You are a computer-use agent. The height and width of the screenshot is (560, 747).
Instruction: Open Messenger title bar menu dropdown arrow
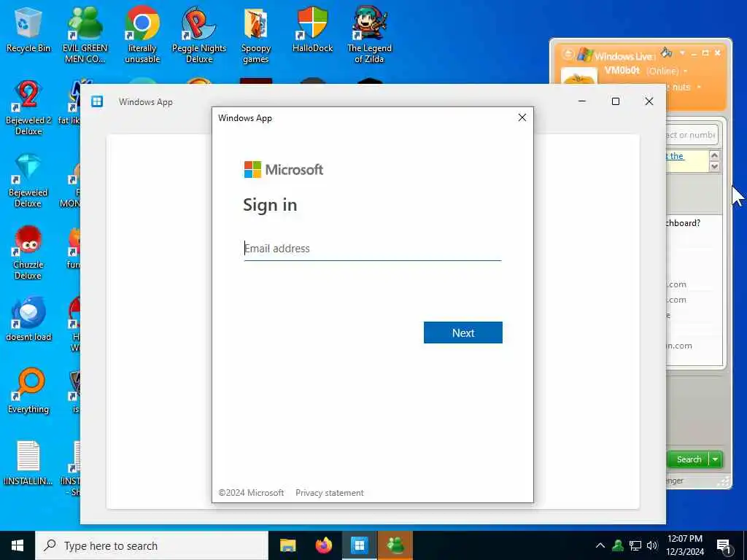point(682,52)
